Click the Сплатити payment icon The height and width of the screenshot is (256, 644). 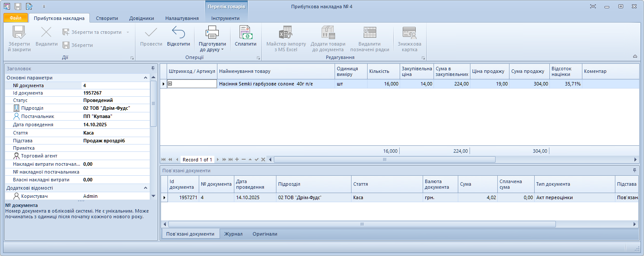246,33
